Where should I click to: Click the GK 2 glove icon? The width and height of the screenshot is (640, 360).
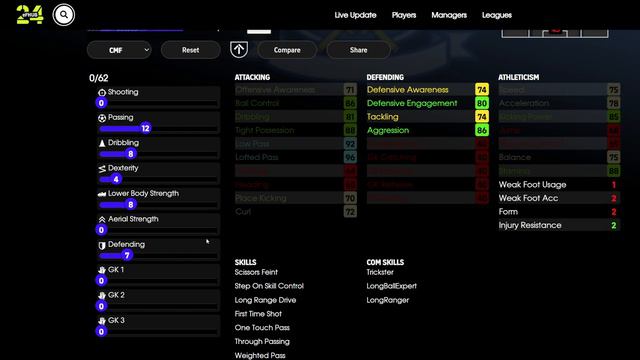[x=102, y=296]
